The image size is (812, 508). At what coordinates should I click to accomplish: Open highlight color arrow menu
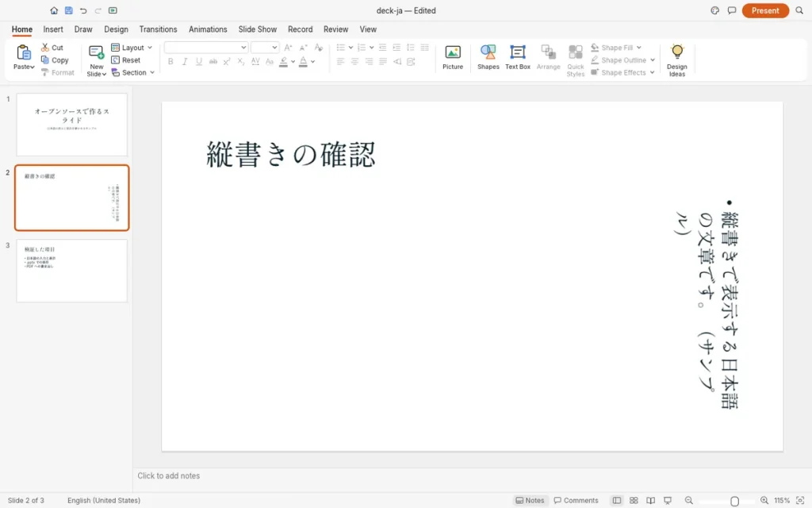293,62
